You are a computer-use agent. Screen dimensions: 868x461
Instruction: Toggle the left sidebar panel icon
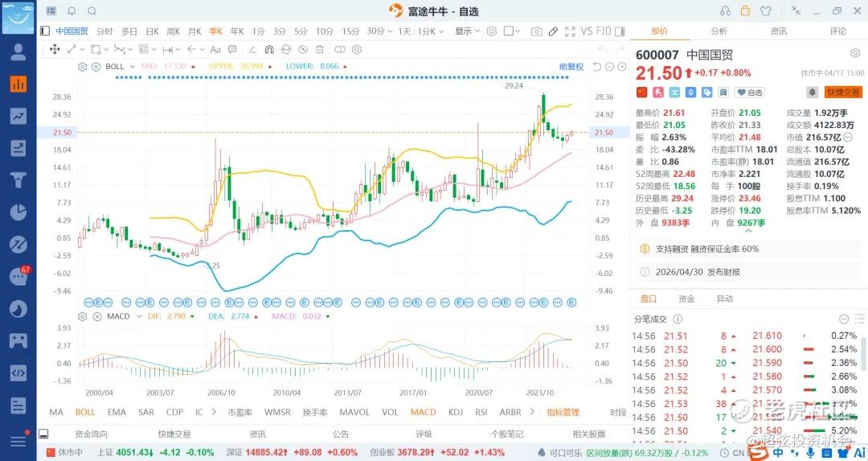(x=45, y=31)
